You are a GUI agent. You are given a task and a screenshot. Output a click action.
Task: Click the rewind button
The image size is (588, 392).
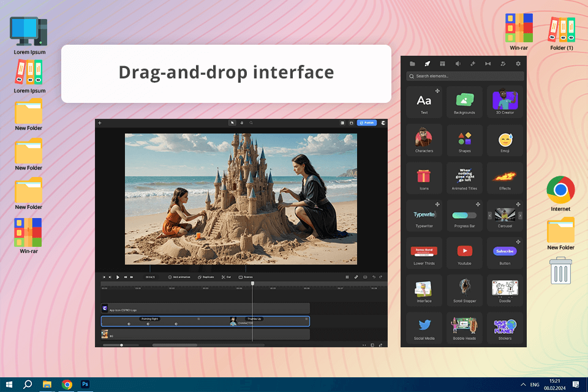coord(126,277)
